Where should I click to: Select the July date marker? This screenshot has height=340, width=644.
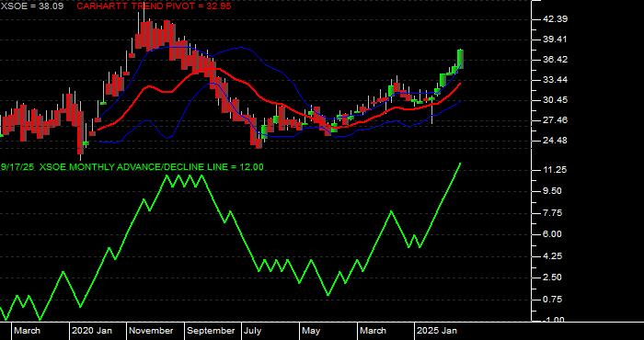click(253, 331)
